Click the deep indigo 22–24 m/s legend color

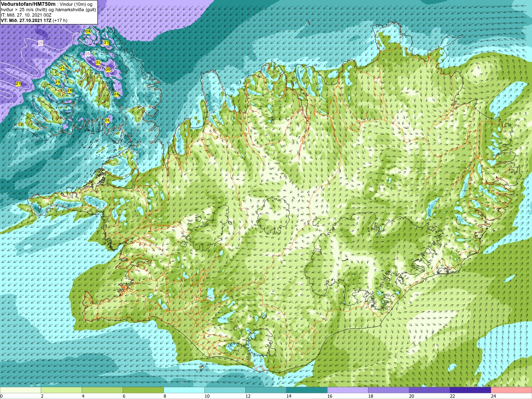tap(470, 390)
